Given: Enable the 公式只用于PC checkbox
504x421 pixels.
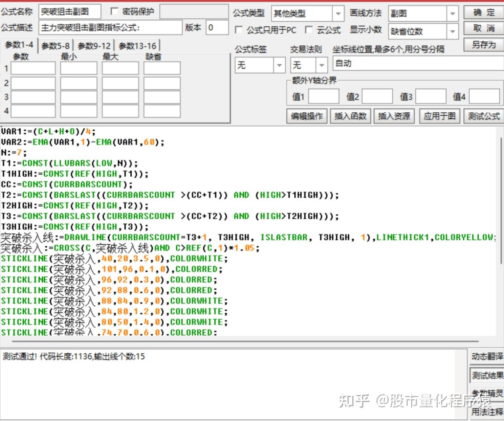Looking at the screenshot, I should point(239,30).
